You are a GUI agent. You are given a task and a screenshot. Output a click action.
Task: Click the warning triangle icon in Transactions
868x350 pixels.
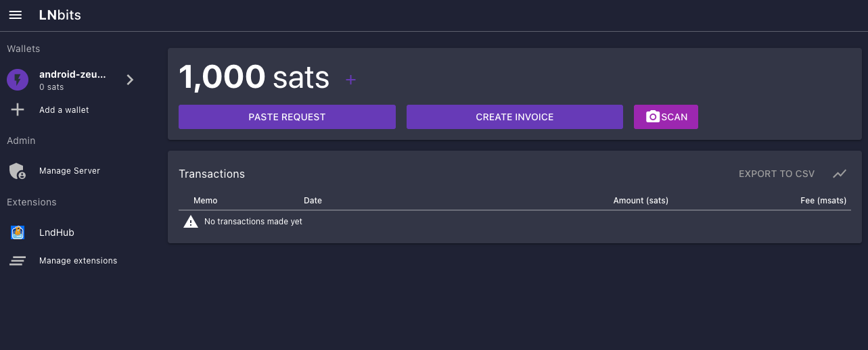click(x=191, y=222)
